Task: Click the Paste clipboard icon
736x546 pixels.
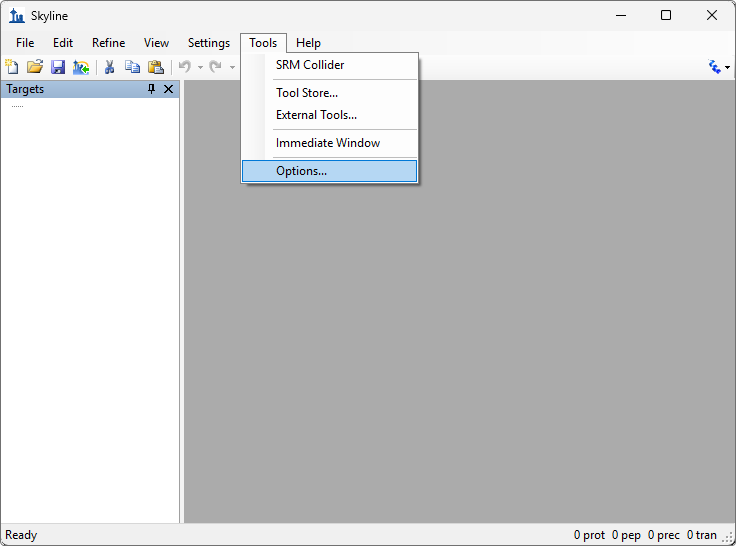Action: point(156,67)
